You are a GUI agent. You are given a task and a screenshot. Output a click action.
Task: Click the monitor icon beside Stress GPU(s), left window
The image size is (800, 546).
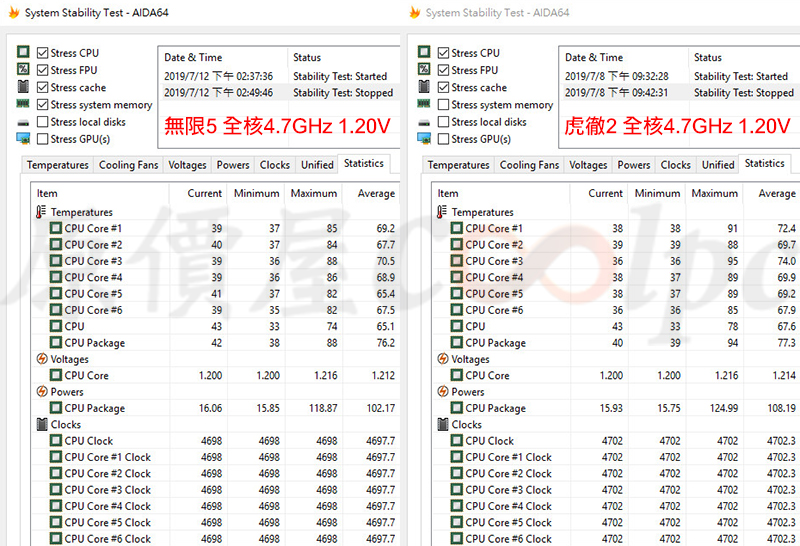coord(22,139)
